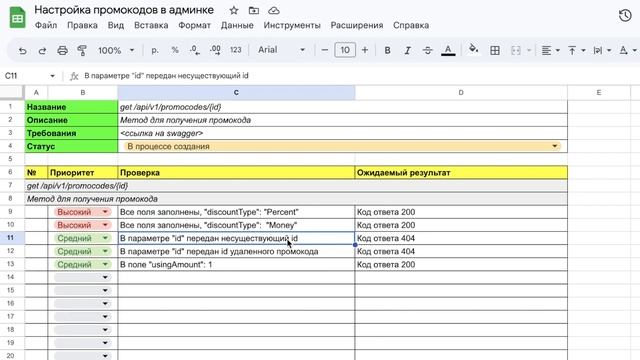This screenshot has height=360, width=640.
Task: Open text color picker
Action: [448, 50]
